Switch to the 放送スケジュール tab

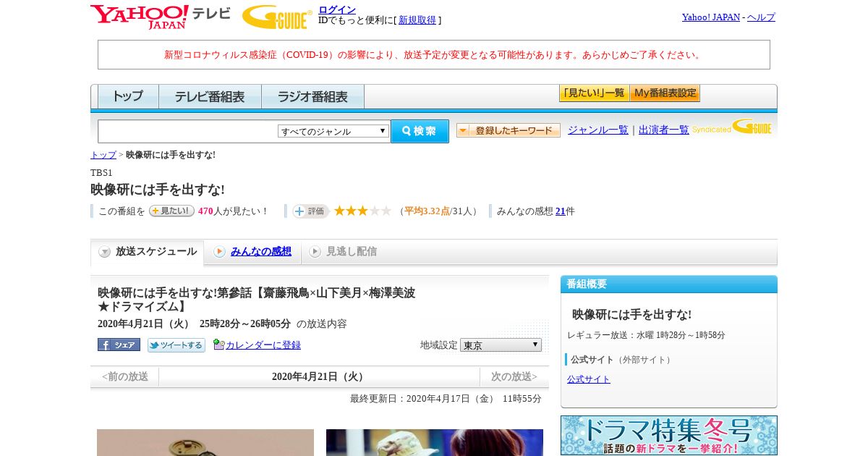pyautogui.click(x=148, y=252)
